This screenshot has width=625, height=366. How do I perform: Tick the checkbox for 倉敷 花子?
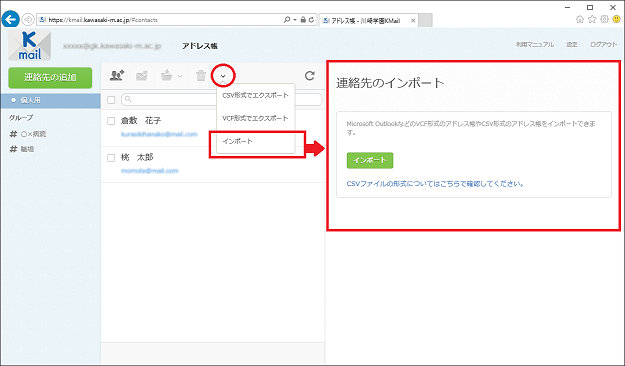coord(111,121)
